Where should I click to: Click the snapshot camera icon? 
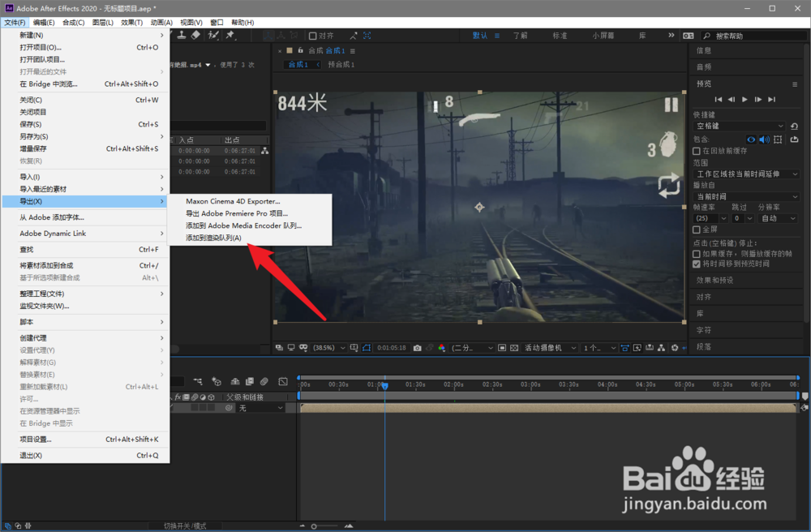coord(418,348)
